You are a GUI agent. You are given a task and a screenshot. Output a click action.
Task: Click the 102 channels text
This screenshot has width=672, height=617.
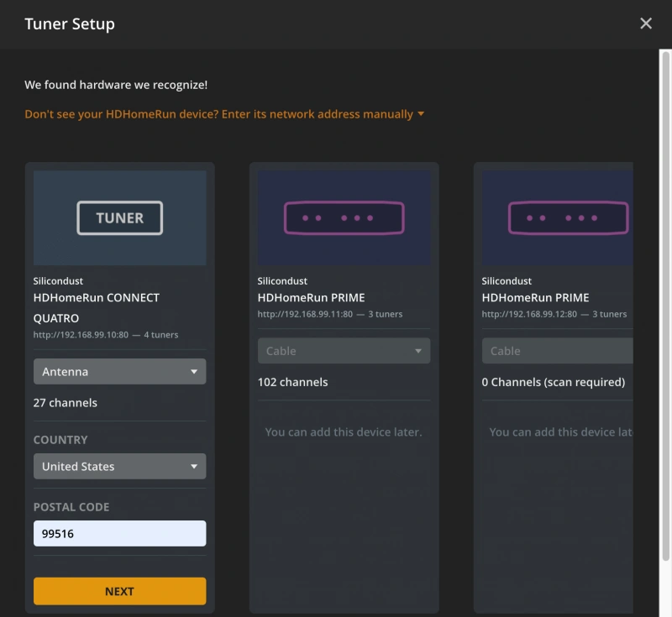[x=292, y=382]
